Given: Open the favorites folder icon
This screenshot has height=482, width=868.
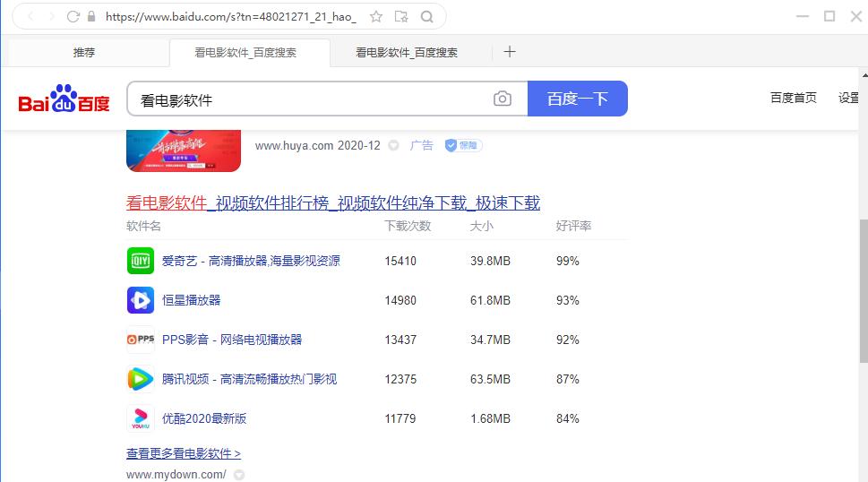Looking at the screenshot, I should point(401,17).
